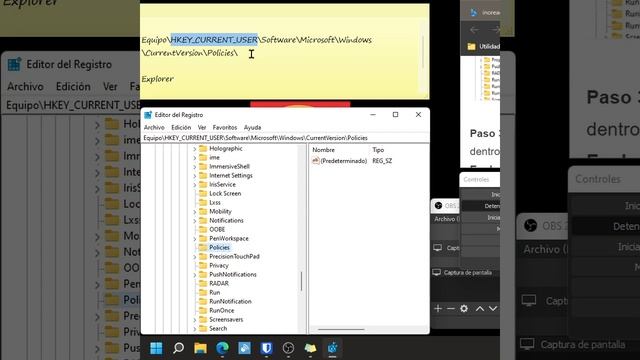Select the Privacy key
The width and height of the screenshot is (640, 360).
point(219,265)
